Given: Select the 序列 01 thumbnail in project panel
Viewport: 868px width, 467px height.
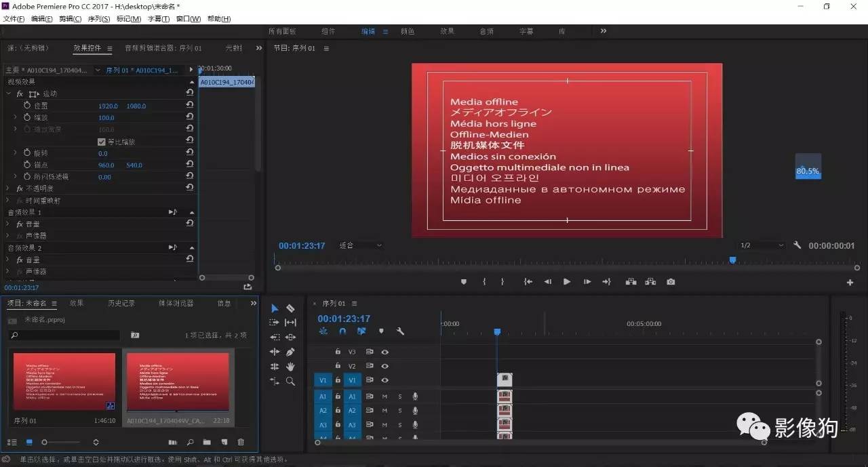Looking at the screenshot, I should coord(64,381).
